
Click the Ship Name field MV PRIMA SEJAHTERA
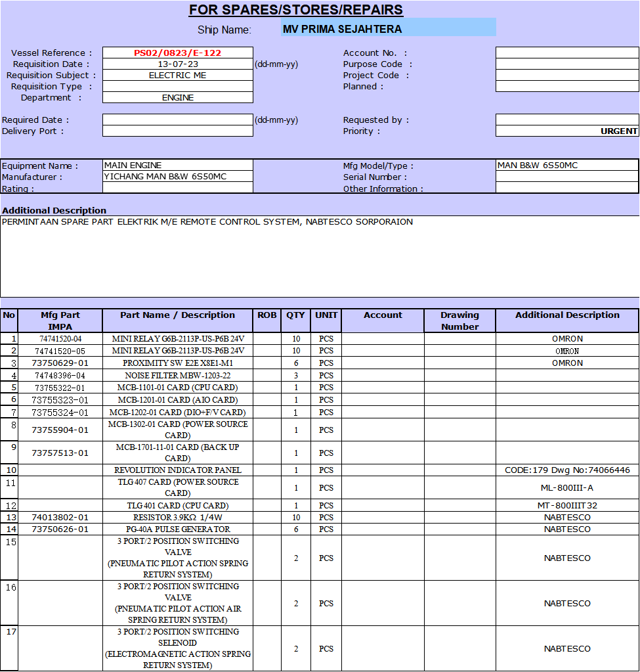tap(388, 28)
